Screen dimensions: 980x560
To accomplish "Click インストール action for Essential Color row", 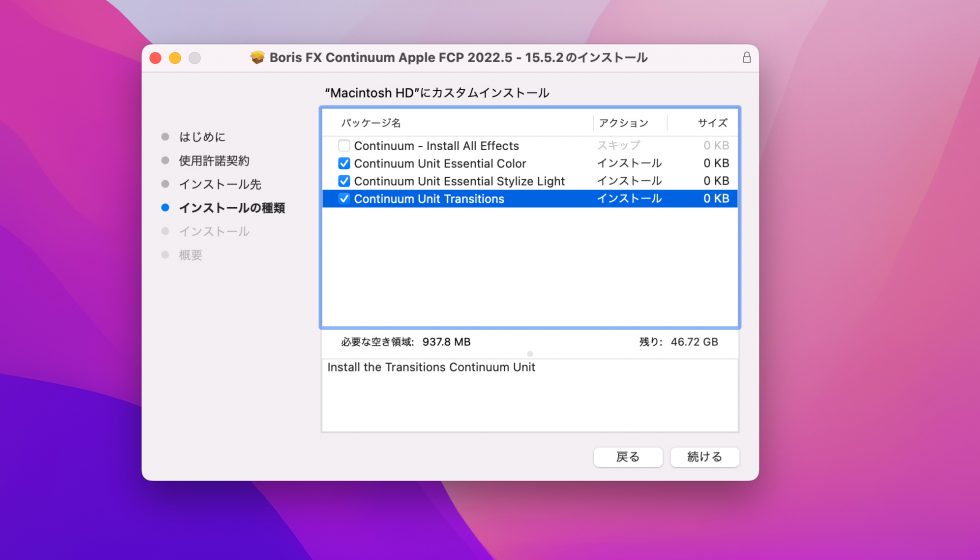I will coord(629,163).
